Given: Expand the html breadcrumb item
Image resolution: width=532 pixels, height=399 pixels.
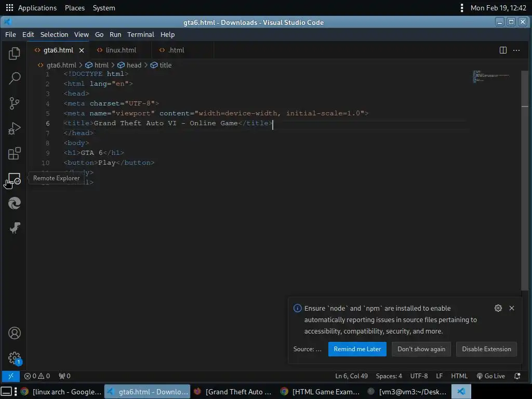Looking at the screenshot, I should click(x=97, y=65).
